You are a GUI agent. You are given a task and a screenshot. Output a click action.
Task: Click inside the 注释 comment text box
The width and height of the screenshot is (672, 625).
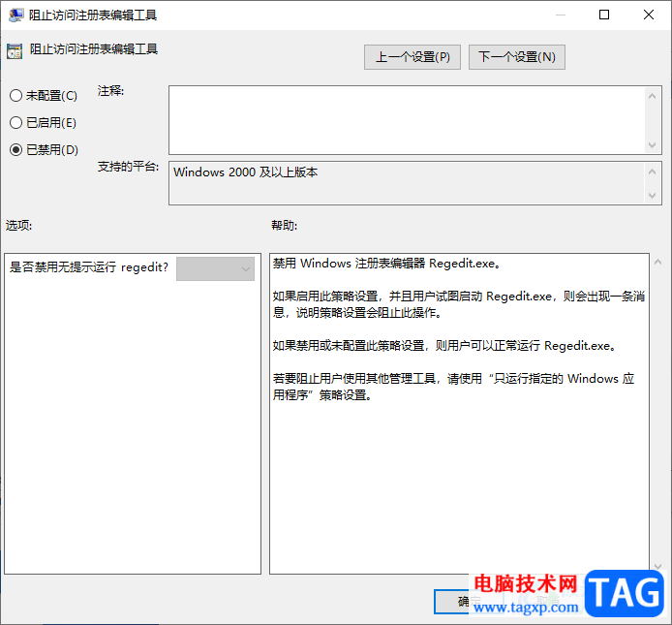pos(407,120)
